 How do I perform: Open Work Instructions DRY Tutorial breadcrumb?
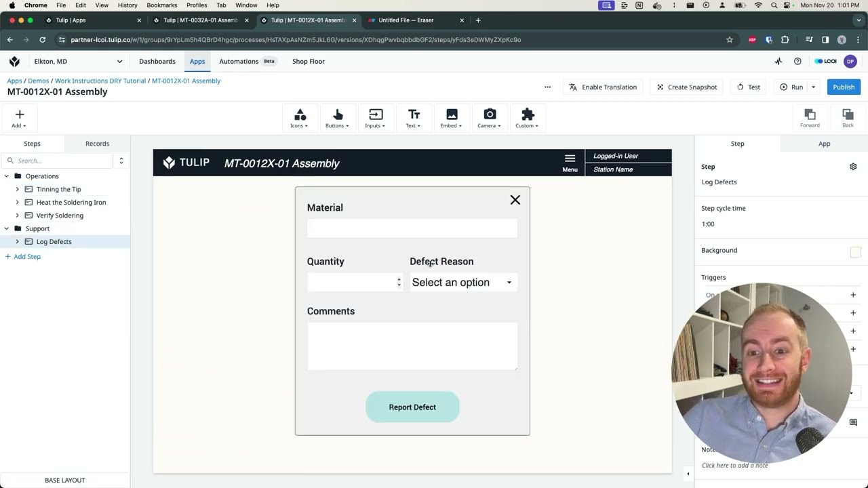point(100,81)
